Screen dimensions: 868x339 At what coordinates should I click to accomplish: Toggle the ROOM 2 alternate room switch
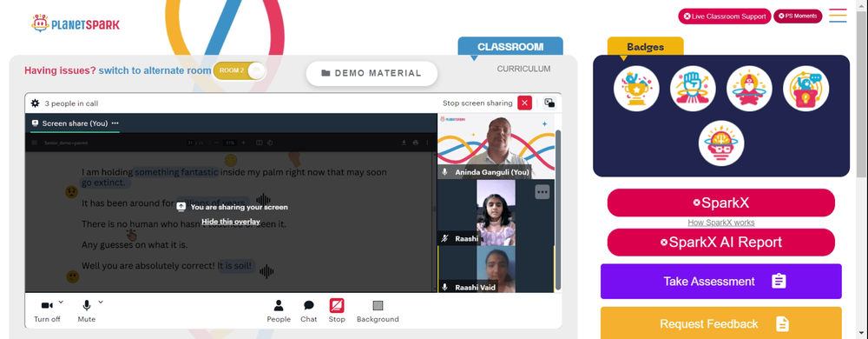240,71
